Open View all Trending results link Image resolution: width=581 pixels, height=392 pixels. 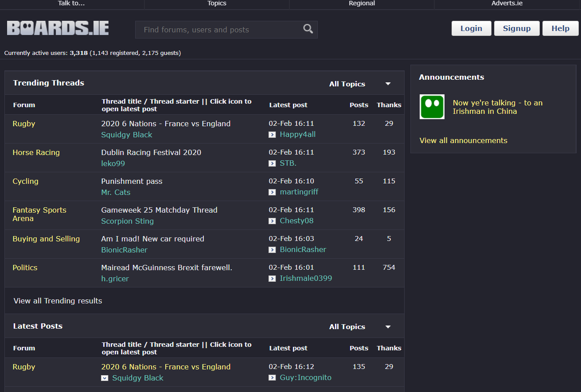coord(58,301)
